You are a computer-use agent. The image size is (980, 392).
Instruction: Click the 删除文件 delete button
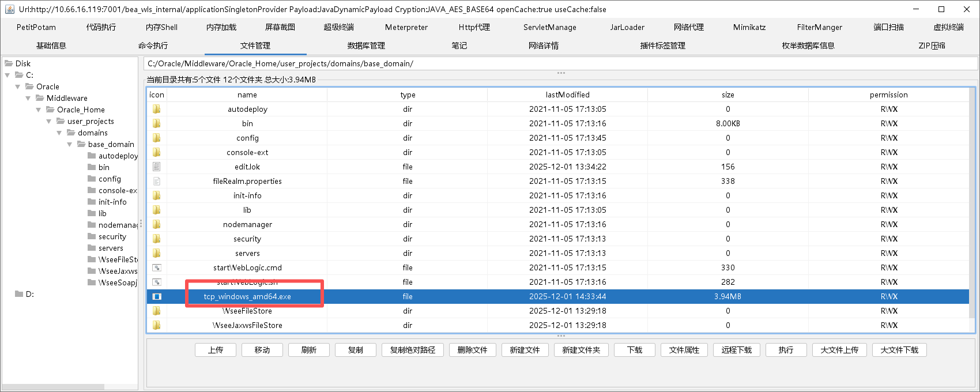[473, 350]
